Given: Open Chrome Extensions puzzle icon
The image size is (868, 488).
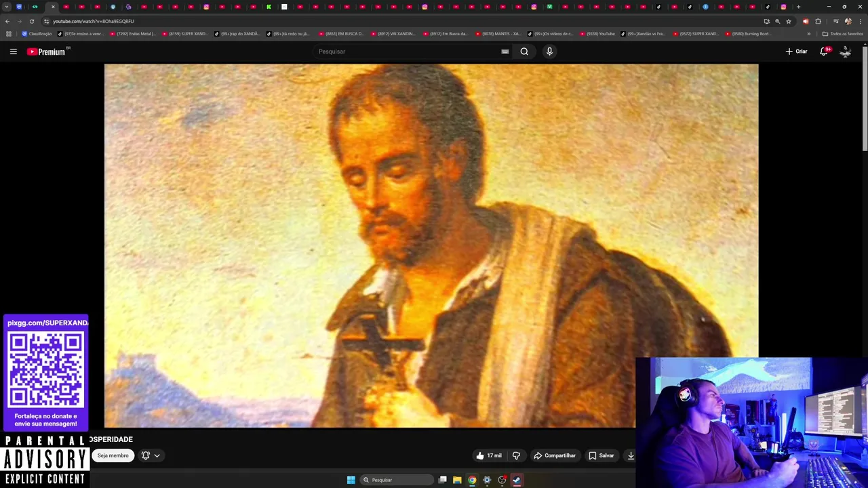Looking at the screenshot, I should point(818,21).
